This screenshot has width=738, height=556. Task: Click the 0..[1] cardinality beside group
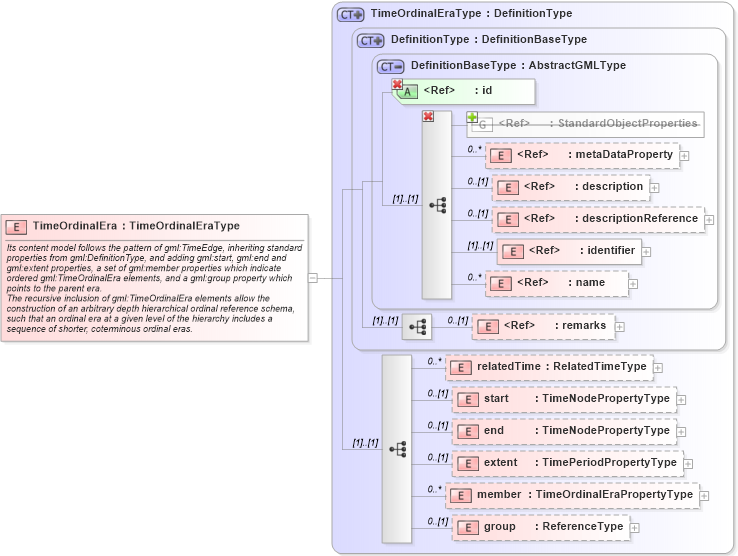click(x=438, y=521)
